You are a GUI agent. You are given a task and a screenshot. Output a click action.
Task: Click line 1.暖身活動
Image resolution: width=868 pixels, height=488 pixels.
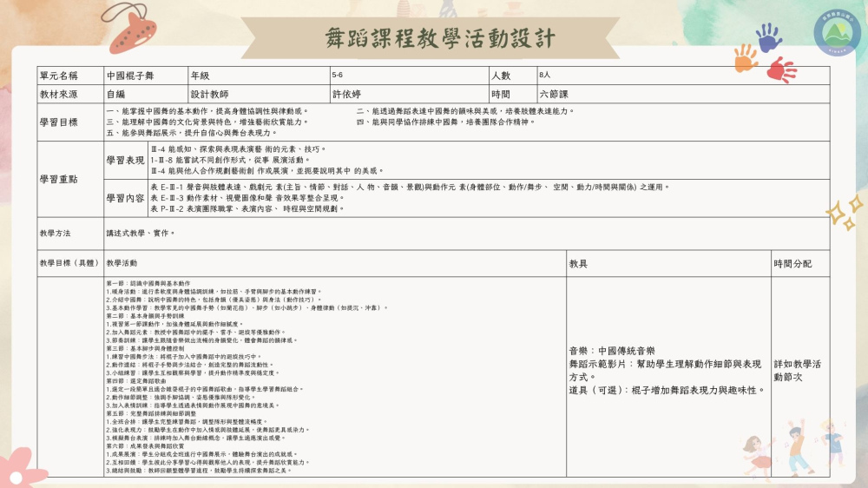click(x=214, y=292)
